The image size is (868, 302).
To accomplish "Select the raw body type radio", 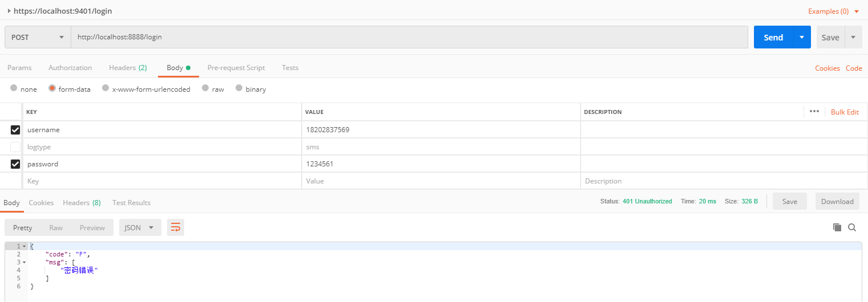I will tap(205, 88).
